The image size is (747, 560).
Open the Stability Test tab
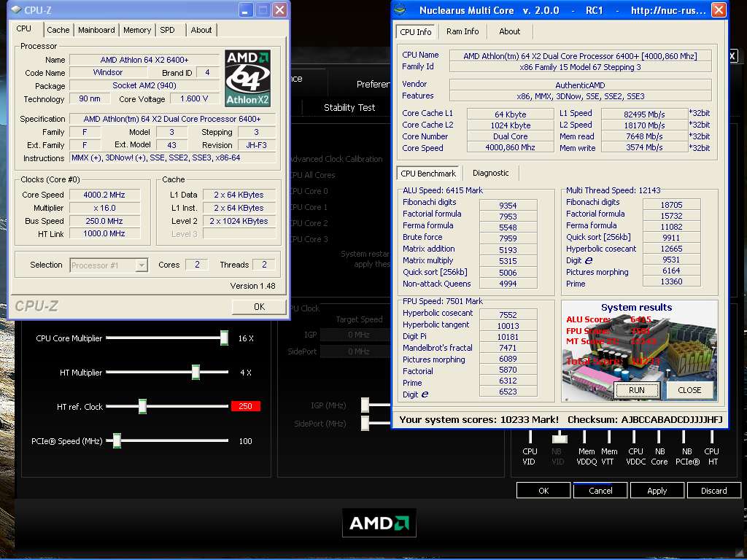(349, 108)
